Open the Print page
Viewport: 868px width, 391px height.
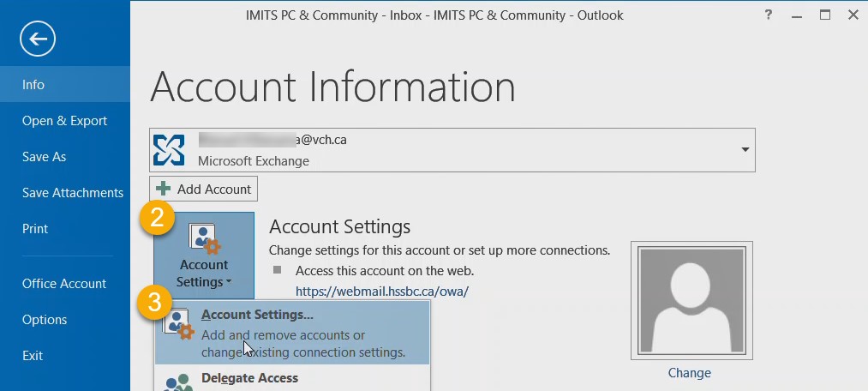tap(65, 229)
